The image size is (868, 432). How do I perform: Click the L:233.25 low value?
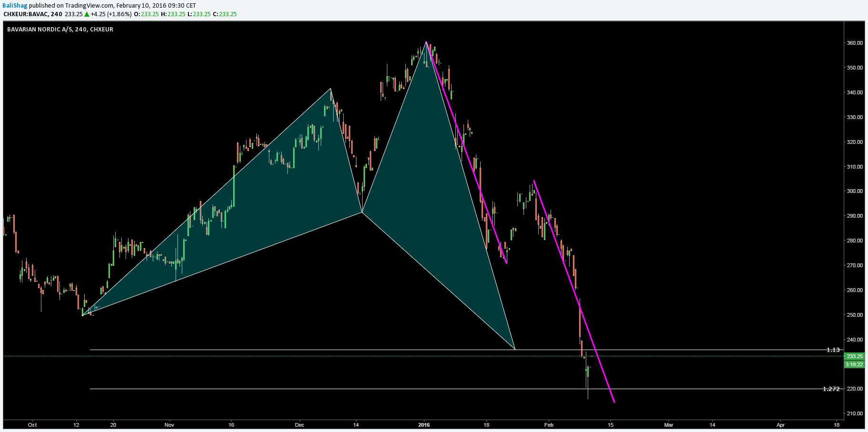pos(199,14)
